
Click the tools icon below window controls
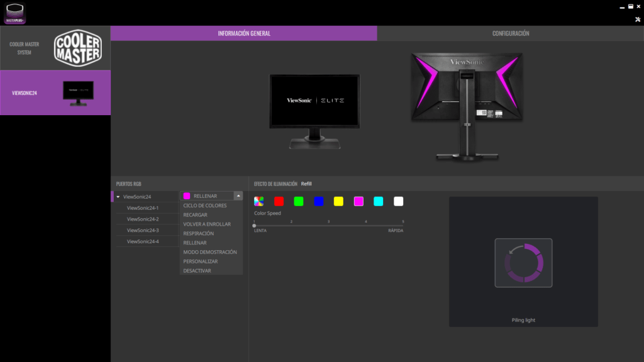pos(638,19)
